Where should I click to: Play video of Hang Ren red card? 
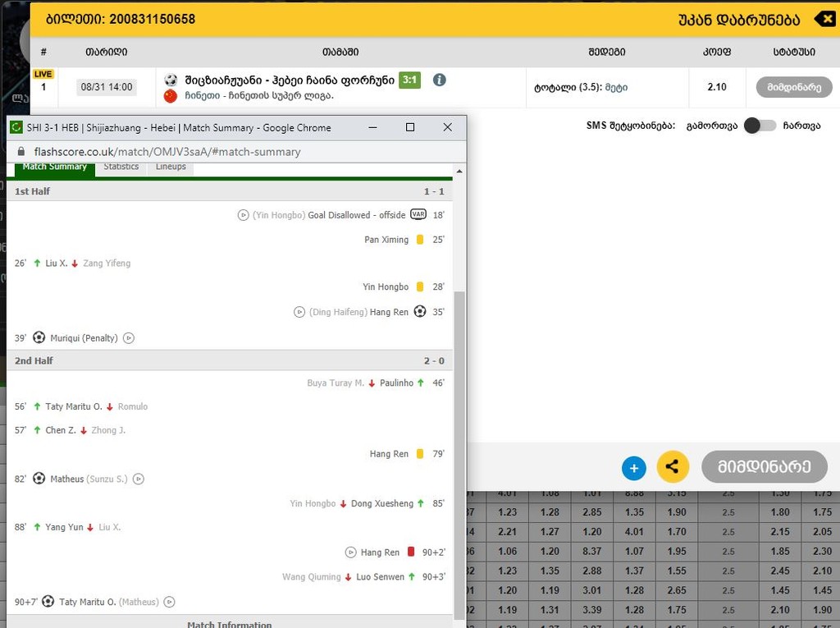click(x=351, y=552)
